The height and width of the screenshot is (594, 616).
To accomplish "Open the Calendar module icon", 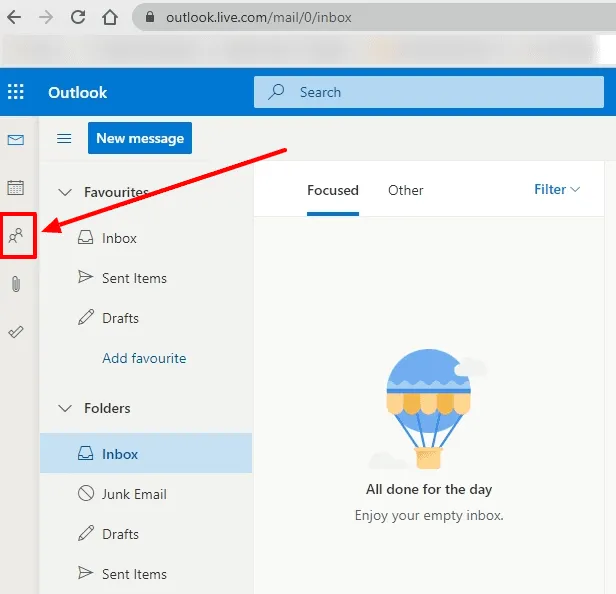I will coord(16,187).
